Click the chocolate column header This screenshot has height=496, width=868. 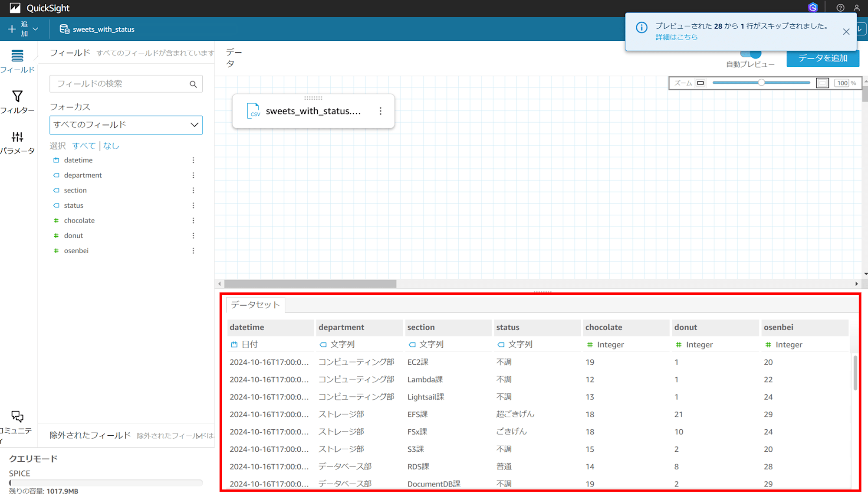point(626,327)
